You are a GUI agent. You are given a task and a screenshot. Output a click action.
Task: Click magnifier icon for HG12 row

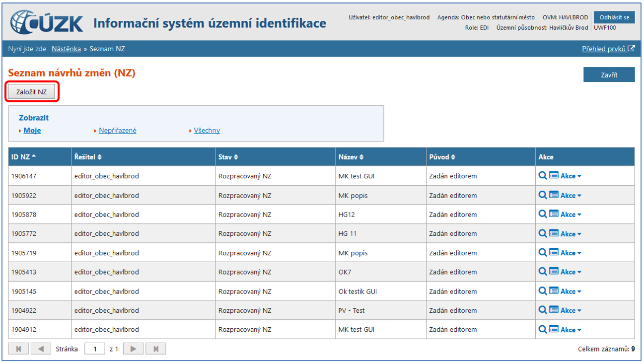543,215
